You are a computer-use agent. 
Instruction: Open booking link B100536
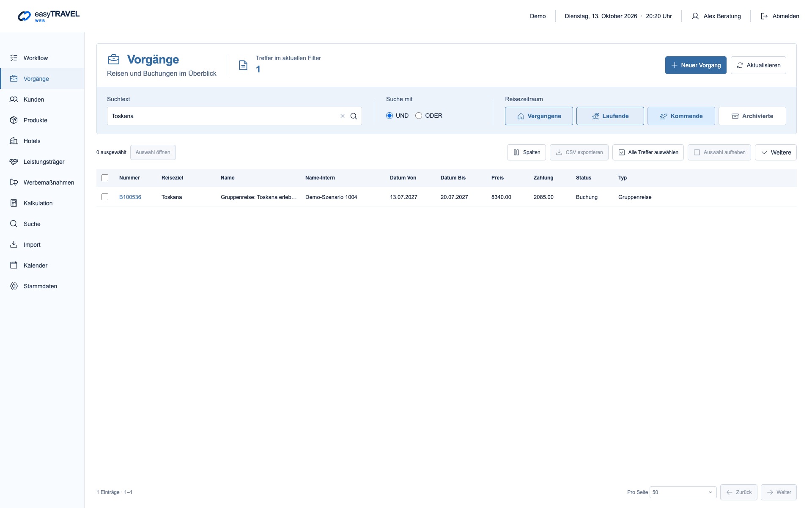coord(130,197)
